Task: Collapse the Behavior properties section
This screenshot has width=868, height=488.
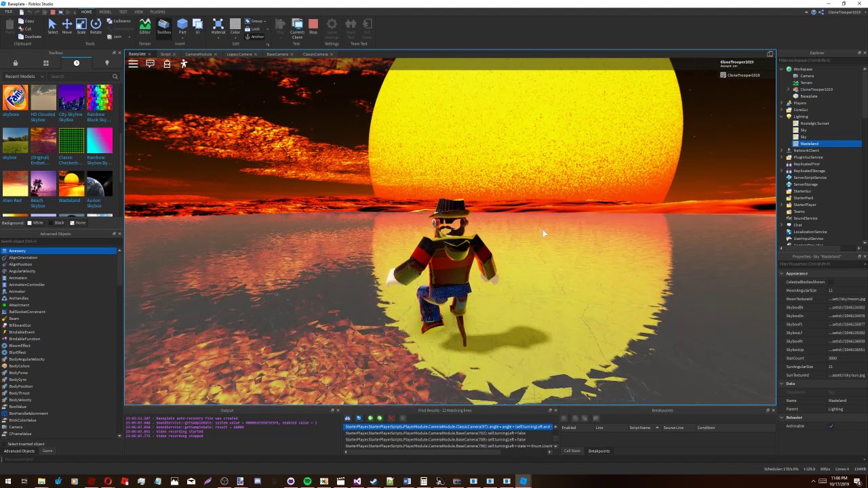Action: tap(781, 418)
